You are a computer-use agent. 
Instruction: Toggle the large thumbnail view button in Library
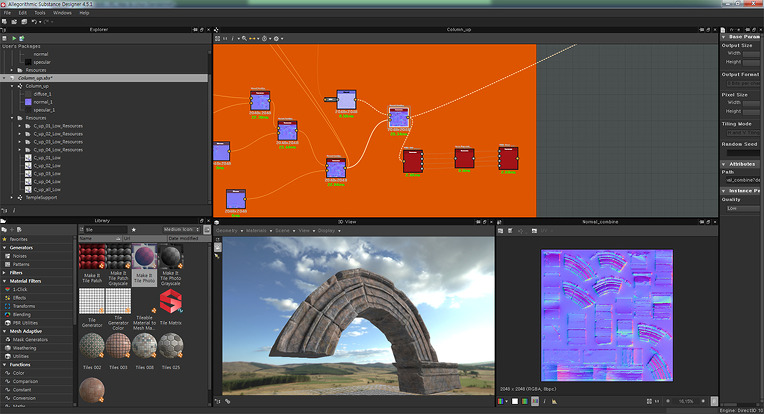pyautogui.click(x=207, y=229)
